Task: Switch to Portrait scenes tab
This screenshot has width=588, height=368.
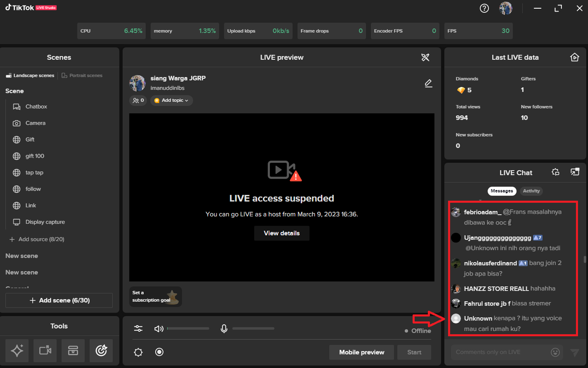Action: point(82,75)
